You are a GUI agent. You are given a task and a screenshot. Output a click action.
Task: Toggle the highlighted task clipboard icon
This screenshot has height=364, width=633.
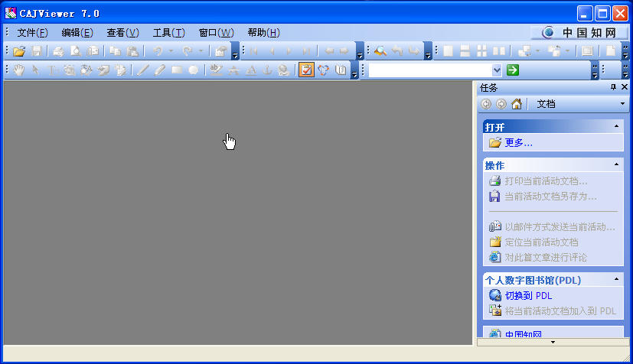(306, 70)
